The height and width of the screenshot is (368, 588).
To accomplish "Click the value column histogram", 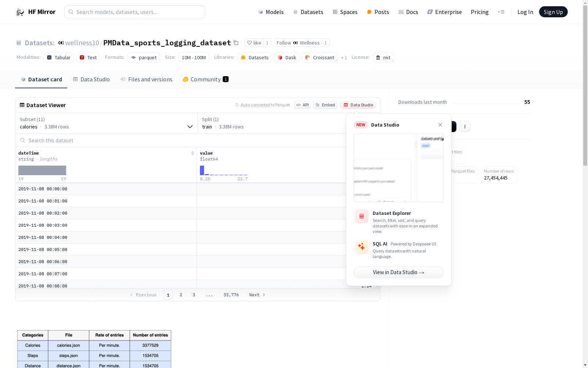I will [x=223, y=170].
